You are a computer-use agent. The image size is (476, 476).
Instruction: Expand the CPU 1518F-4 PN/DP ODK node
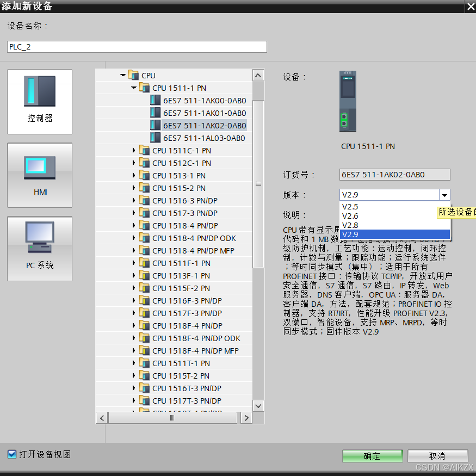click(134, 338)
